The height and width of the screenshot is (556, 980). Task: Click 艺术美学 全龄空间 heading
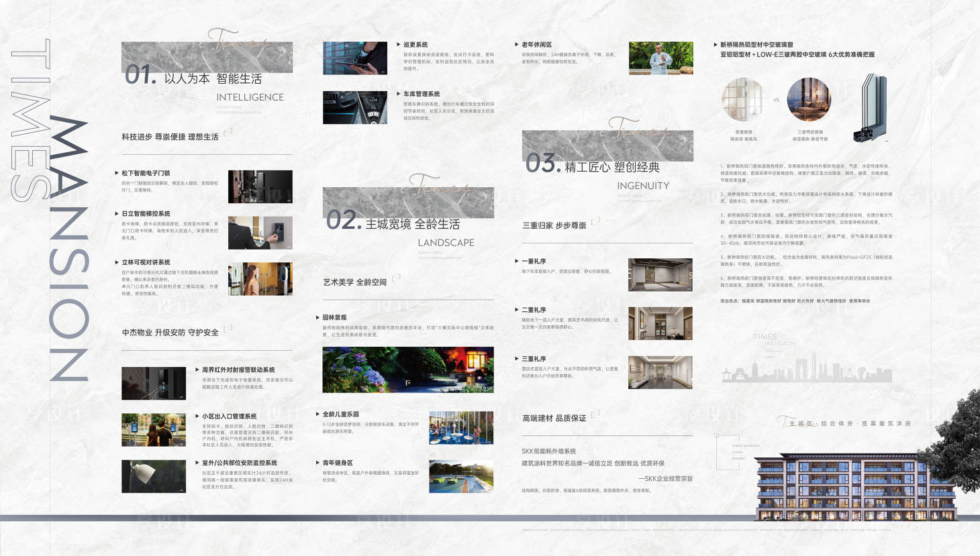pyautogui.click(x=354, y=282)
